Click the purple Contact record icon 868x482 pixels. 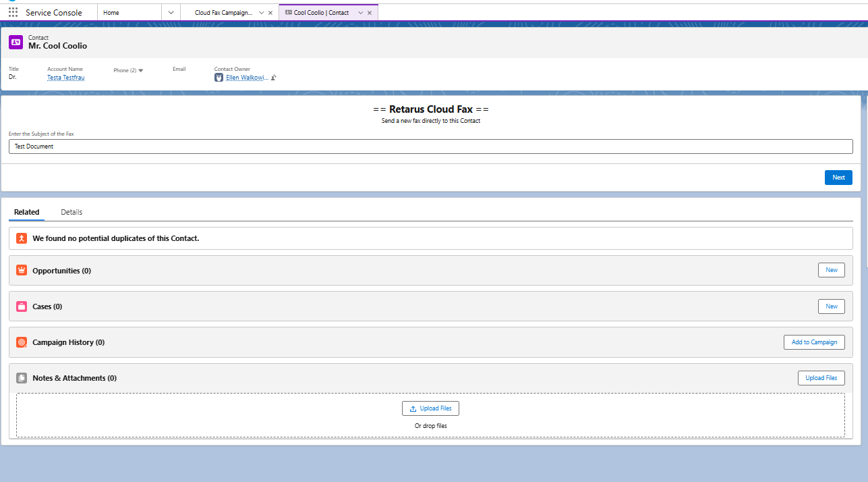point(16,42)
